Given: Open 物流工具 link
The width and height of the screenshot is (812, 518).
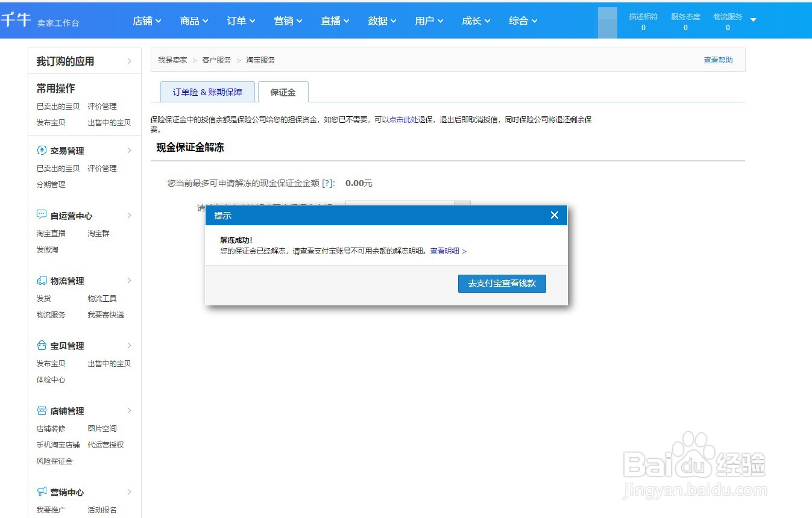Looking at the screenshot, I should pyautogui.click(x=102, y=299).
